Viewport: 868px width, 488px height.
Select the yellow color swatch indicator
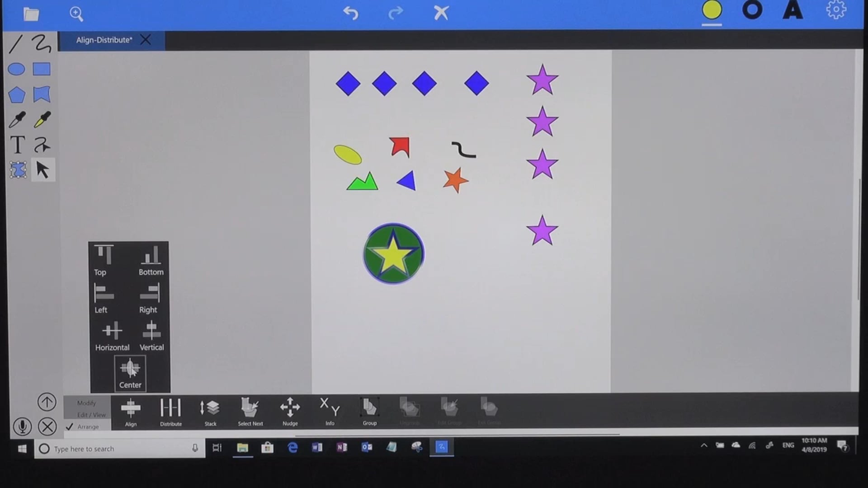(x=712, y=11)
